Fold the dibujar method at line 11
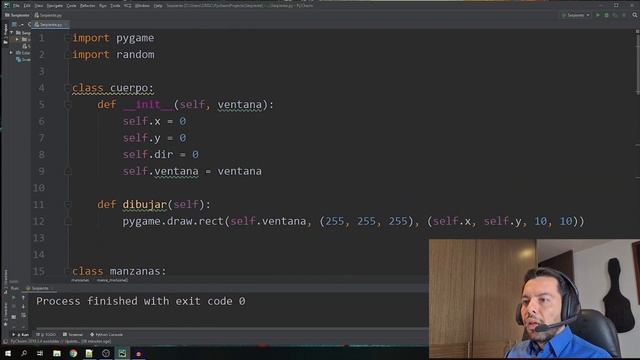This screenshot has height=360, width=640. (68, 204)
